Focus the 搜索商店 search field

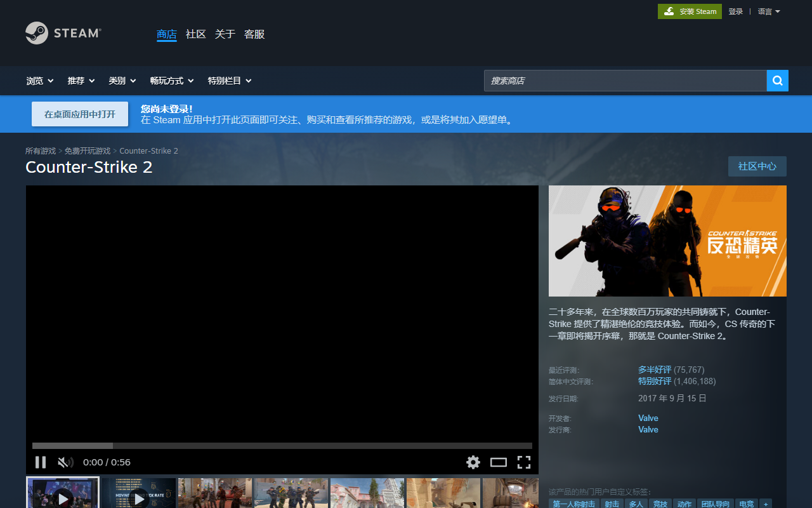(x=625, y=81)
